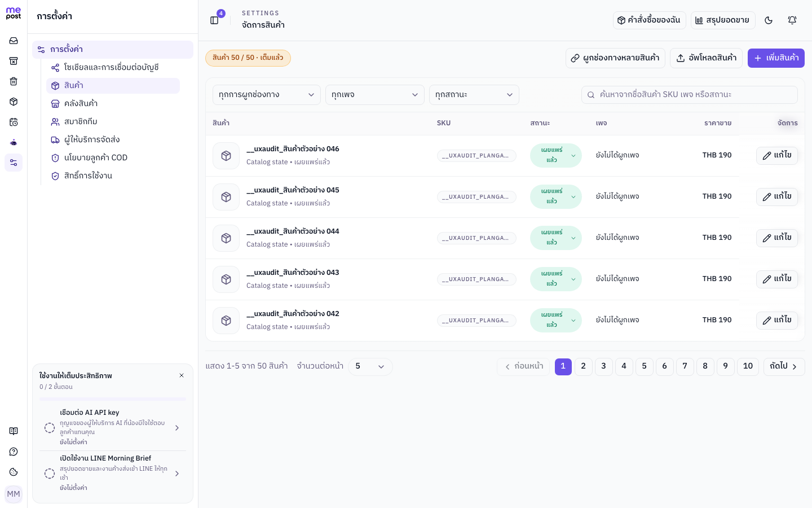
Task: Open the rows-per-page dropdown showing 5
Action: tap(370, 367)
